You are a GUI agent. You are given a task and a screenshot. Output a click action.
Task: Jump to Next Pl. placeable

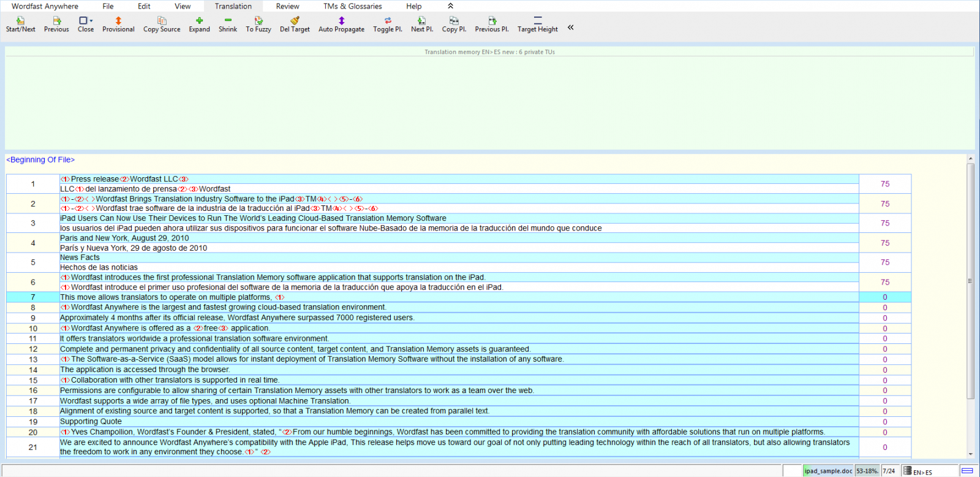click(x=421, y=25)
